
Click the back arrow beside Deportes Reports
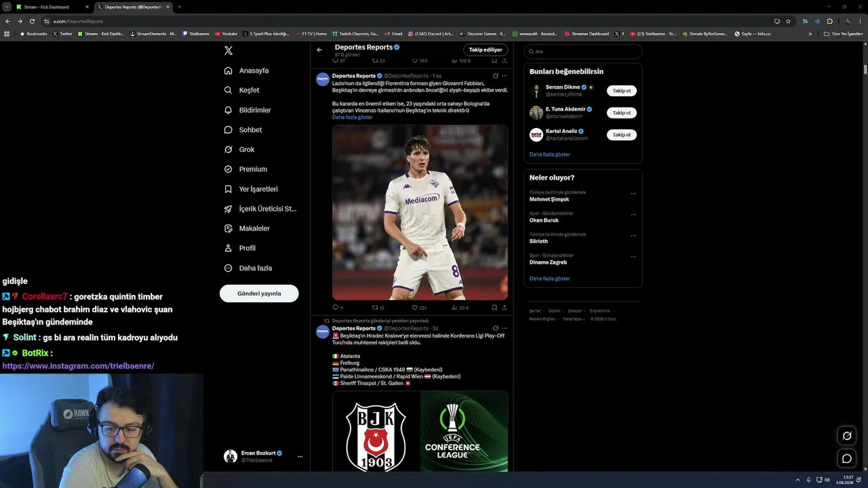pos(319,49)
